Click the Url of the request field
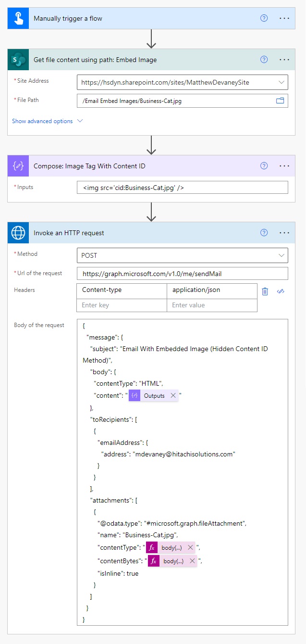The width and height of the screenshot is (306, 644). coord(183,273)
